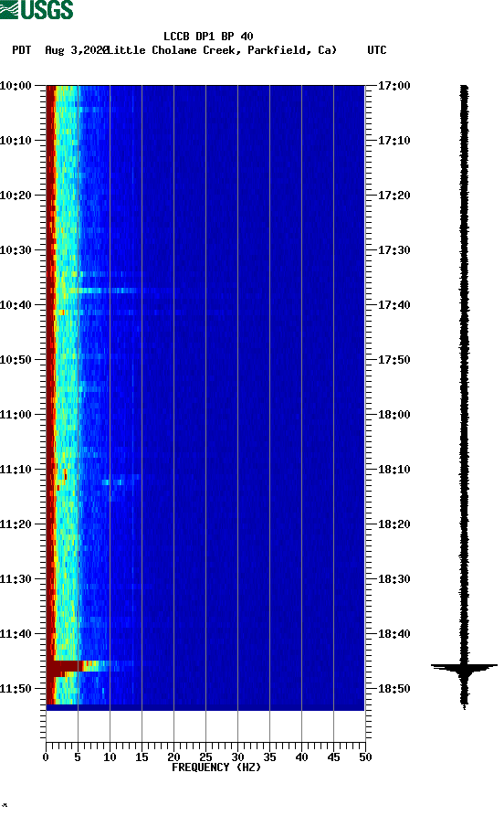The image size is (504, 815).
Task: Click the '18:50' UTC time label
Action: (x=394, y=689)
